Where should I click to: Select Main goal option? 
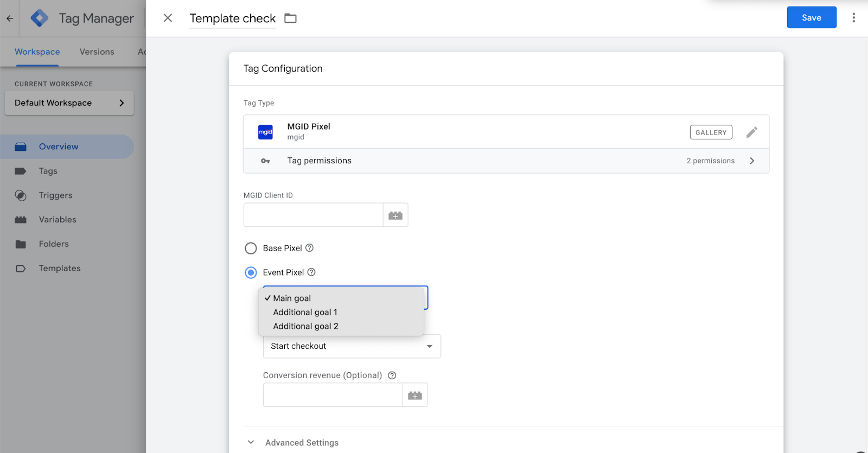click(x=292, y=298)
